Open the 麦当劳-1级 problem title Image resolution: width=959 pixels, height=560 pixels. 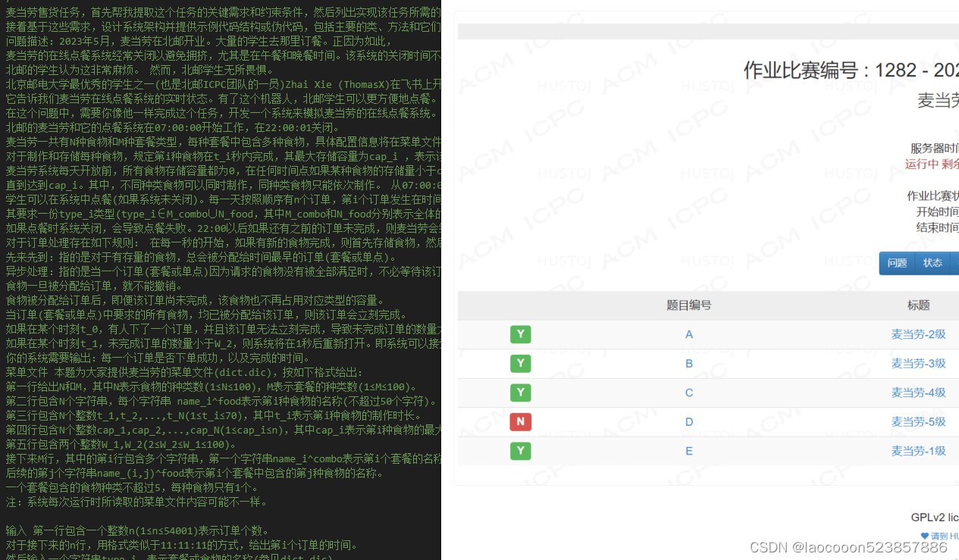[x=918, y=451]
